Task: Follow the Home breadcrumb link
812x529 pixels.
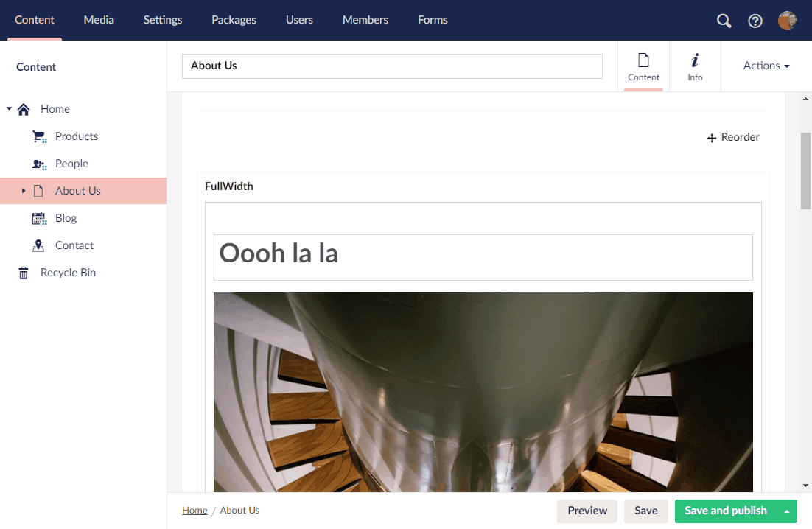Action: [195, 511]
